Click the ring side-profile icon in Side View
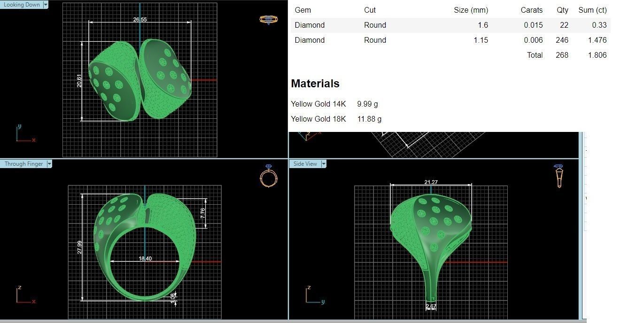Viewport: 644px width, 323px height. (559, 176)
